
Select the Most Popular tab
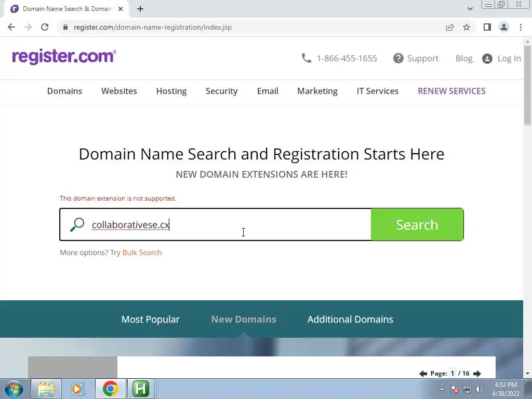150,320
